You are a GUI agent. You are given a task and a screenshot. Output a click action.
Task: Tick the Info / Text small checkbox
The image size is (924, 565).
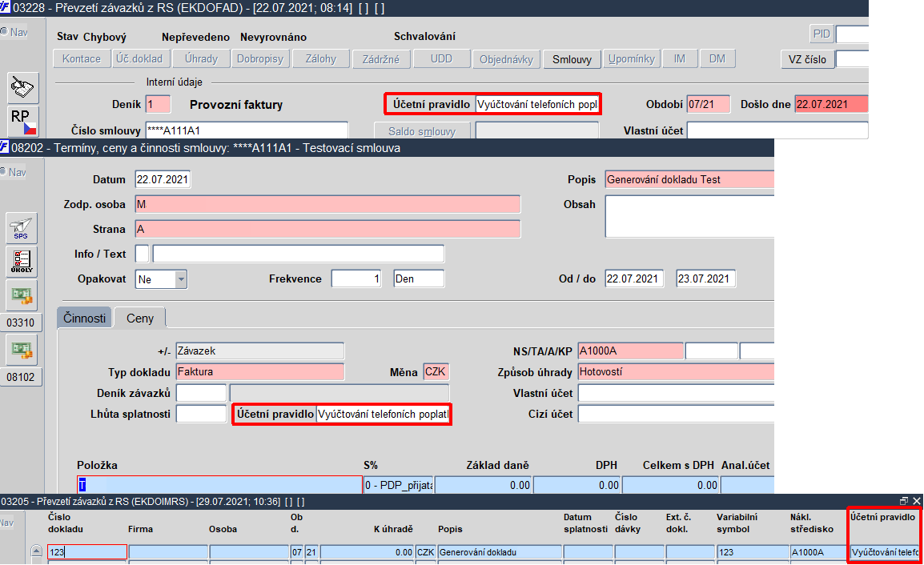(x=142, y=254)
